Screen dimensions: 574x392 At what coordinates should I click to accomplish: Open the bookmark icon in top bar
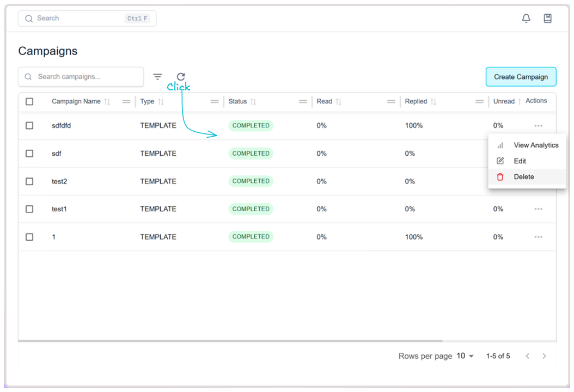coord(548,19)
